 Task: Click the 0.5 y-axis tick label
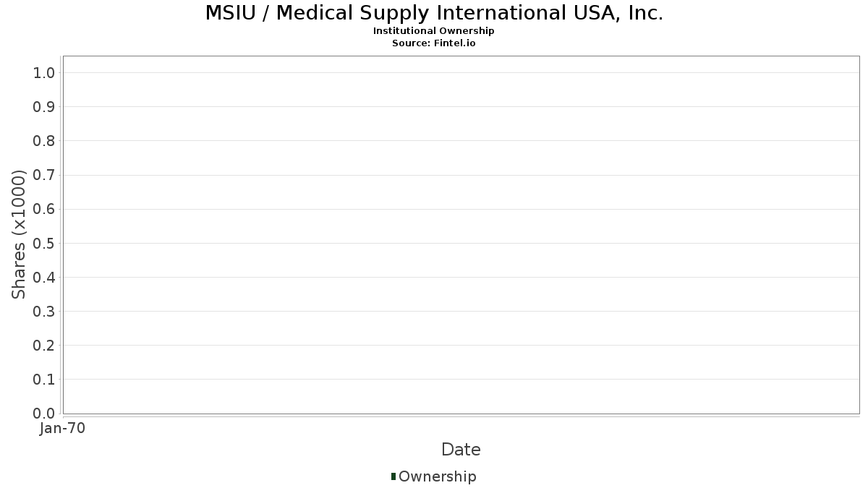44,243
